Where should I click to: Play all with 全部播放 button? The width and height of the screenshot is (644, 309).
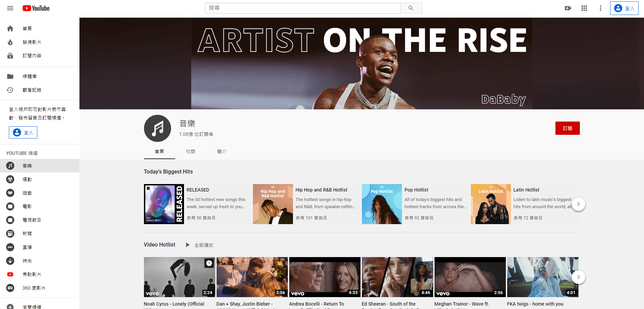pyautogui.click(x=199, y=245)
